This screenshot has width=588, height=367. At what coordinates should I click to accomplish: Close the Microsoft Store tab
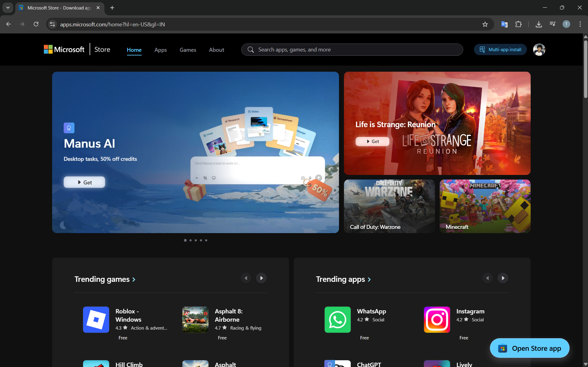(98, 8)
